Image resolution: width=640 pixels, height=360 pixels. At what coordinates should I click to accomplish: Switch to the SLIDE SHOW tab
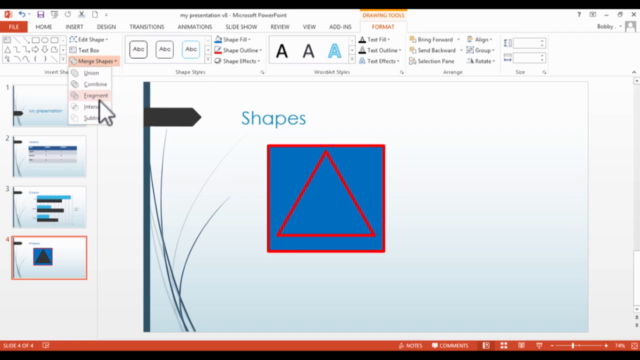click(241, 27)
